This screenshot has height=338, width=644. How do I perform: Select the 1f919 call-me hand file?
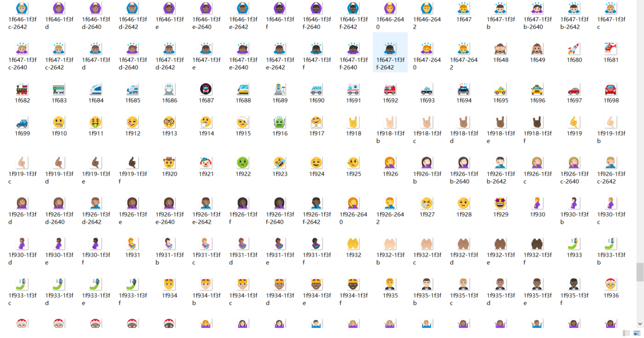(574, 127)
